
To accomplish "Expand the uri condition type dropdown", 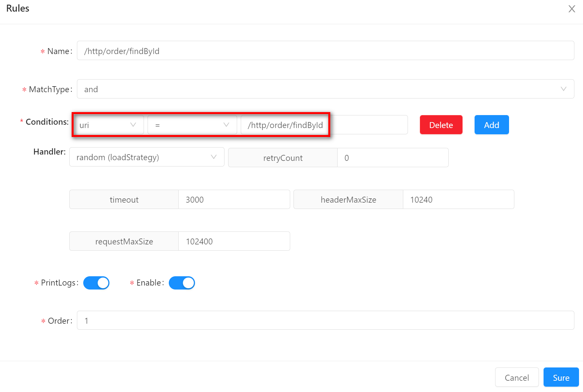I will pyautogui.click(x=108, y=125).
